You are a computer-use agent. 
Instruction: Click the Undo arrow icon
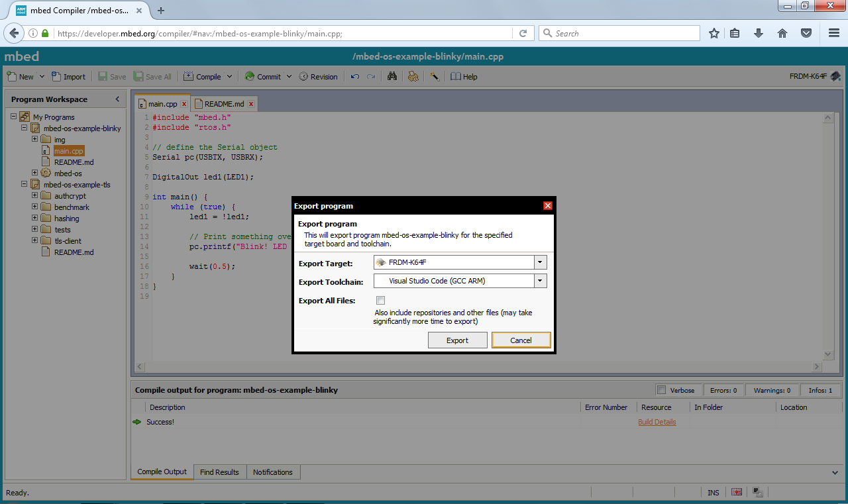[355, 76]
